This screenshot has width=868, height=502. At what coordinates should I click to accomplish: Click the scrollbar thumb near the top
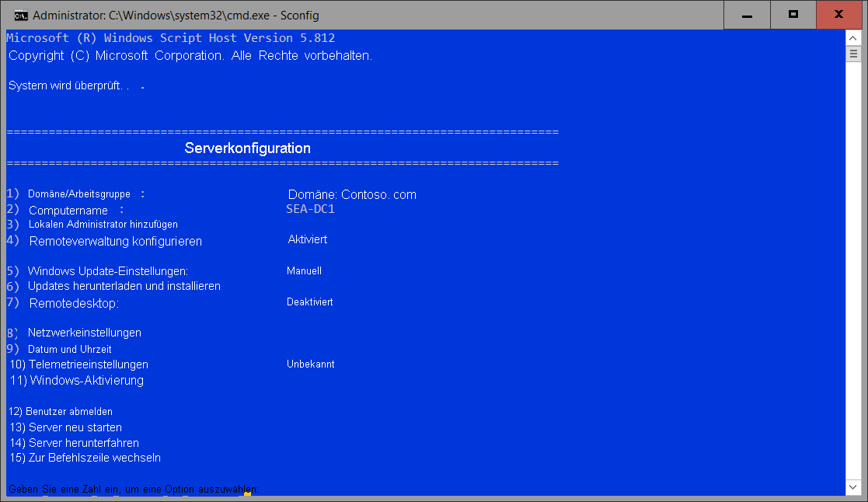pos(854,54)
